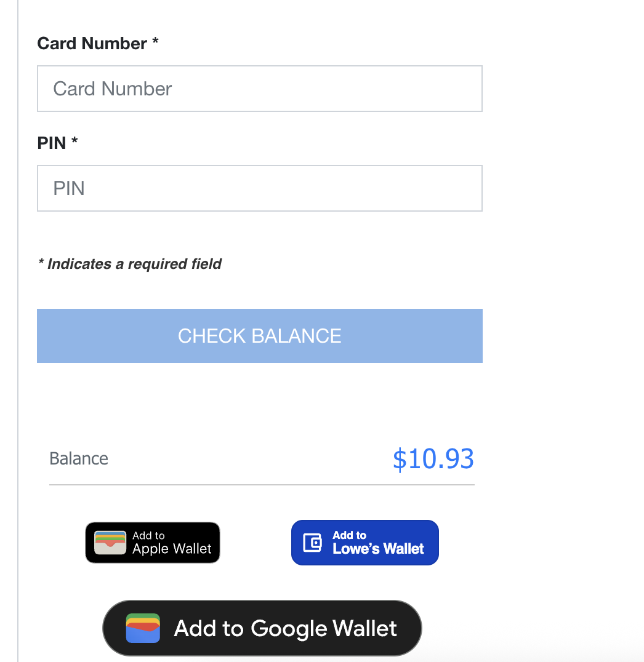644x662 pixels.
Task: Click the asterisk starting the required field note
Action: click(41, 263)
